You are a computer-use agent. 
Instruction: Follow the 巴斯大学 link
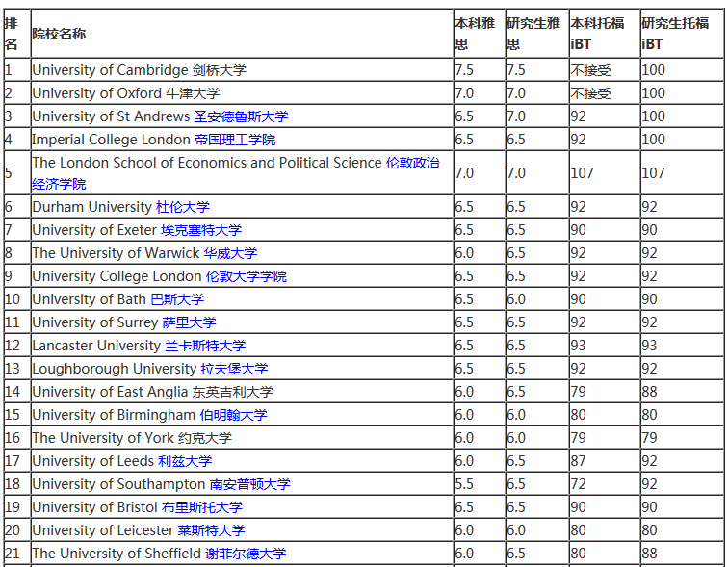point(177,299)
